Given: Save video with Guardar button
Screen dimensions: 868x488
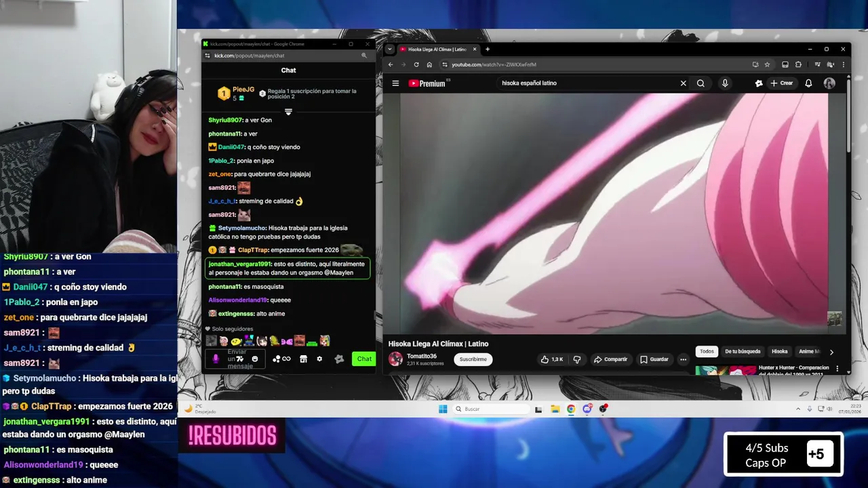Looking at the screenshot, I should 654,359.
